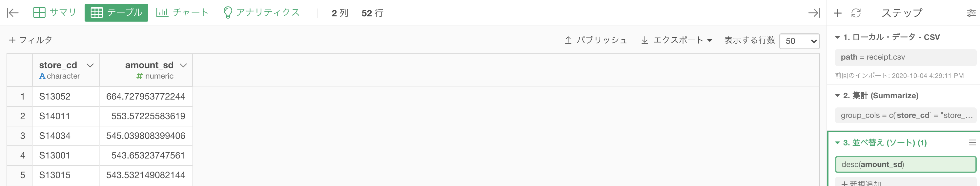Open the path = receipt.csv step

[x=906, y=57]
